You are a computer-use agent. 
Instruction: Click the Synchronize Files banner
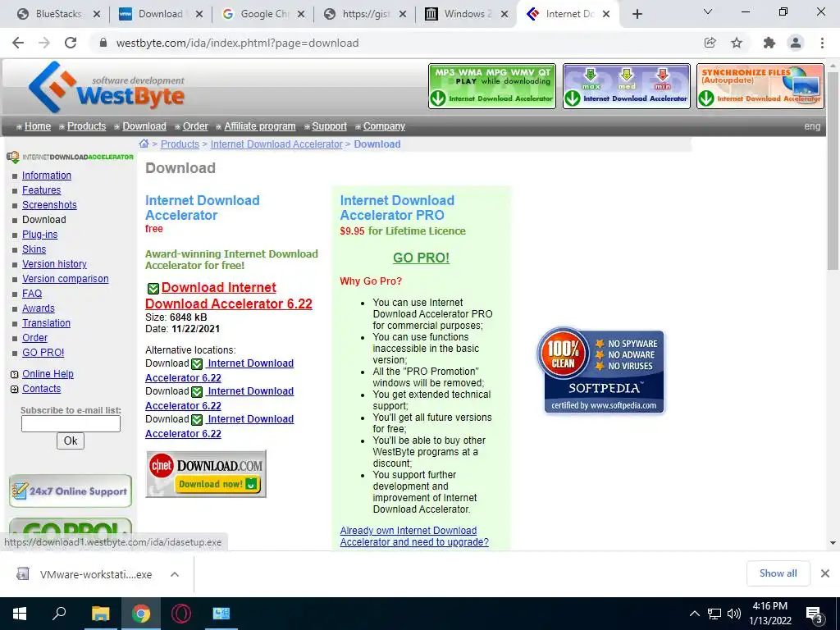tap(760, 86)
